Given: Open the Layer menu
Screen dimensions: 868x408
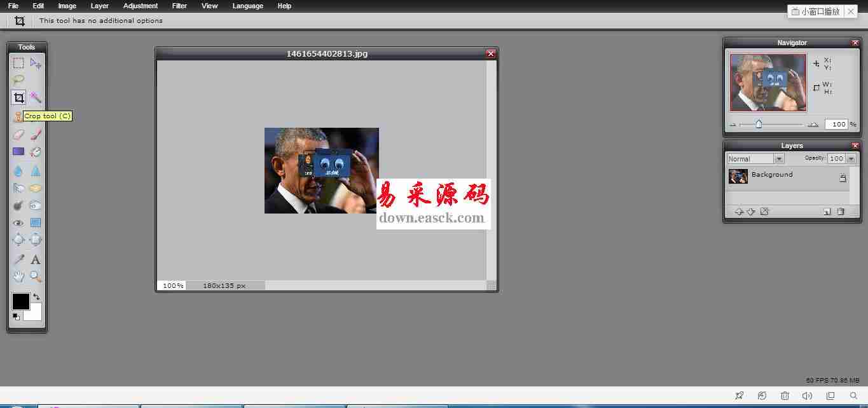Looking at the screenshot, I should point(99,6).
